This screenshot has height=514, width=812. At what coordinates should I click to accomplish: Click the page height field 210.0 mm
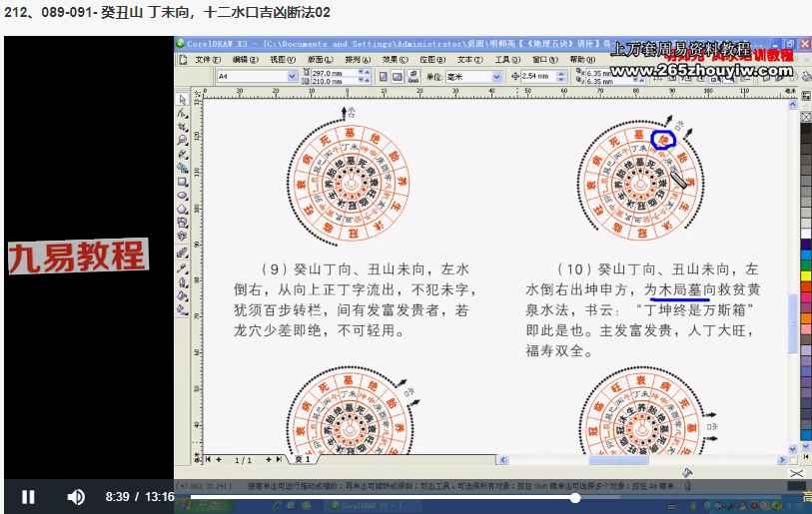click(x=334, y=81)
